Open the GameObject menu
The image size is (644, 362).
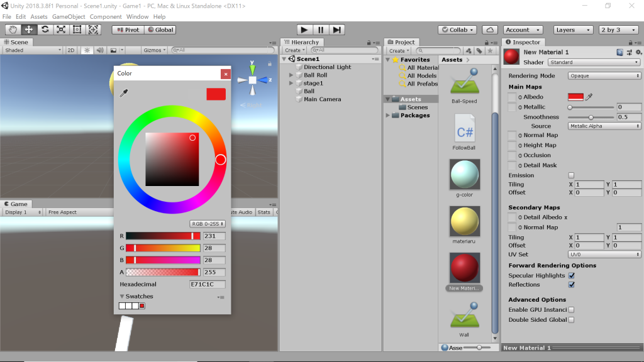pyautogui.click(x=69, y=17)
